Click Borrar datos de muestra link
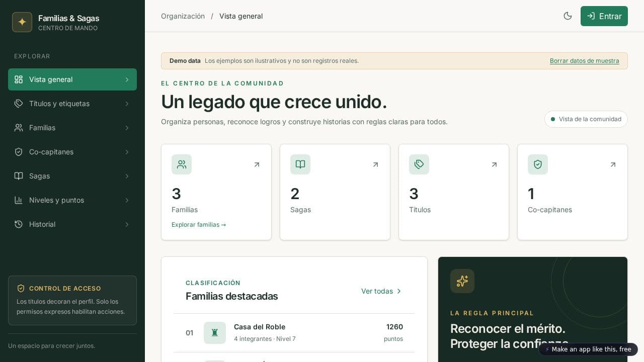 (x=585, y=61)
